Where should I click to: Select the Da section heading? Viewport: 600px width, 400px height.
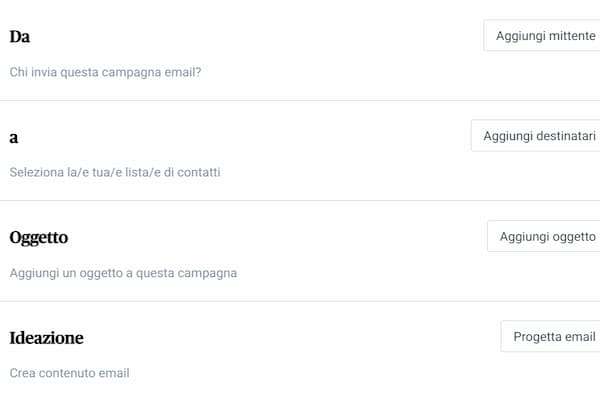pyautogui.click(x=20, y=37)
